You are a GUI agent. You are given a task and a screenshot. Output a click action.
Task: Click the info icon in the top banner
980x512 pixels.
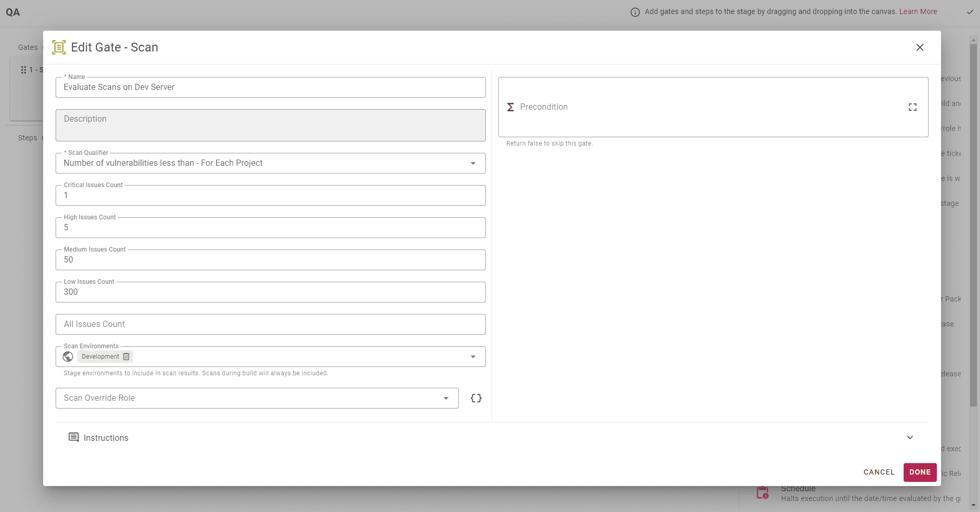point(635,11)
